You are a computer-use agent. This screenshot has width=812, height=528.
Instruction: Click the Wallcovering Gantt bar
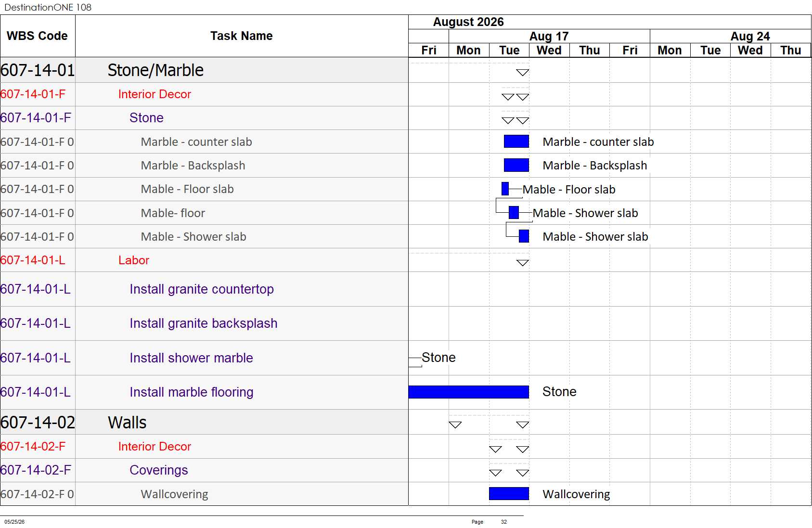click(509, 494)
